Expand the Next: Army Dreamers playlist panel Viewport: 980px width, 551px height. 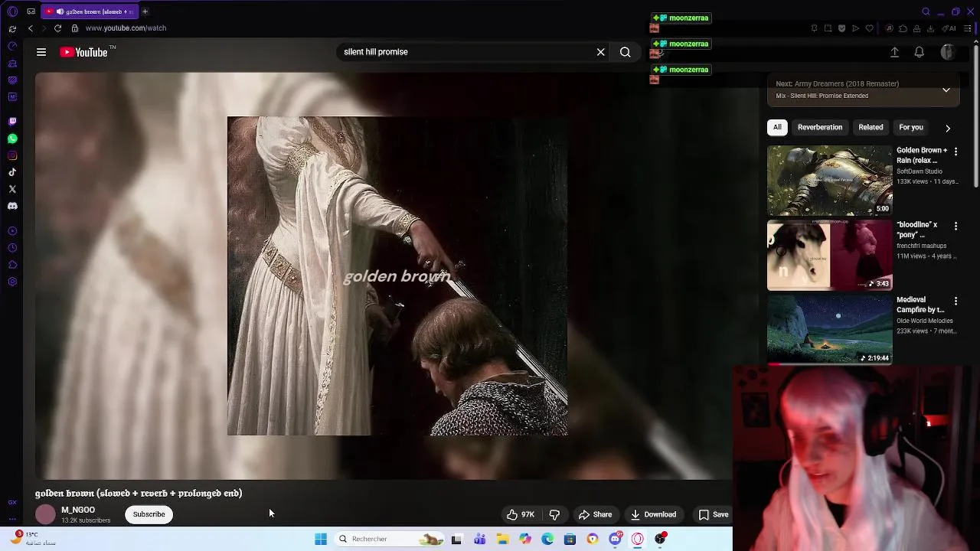point(946,90)
